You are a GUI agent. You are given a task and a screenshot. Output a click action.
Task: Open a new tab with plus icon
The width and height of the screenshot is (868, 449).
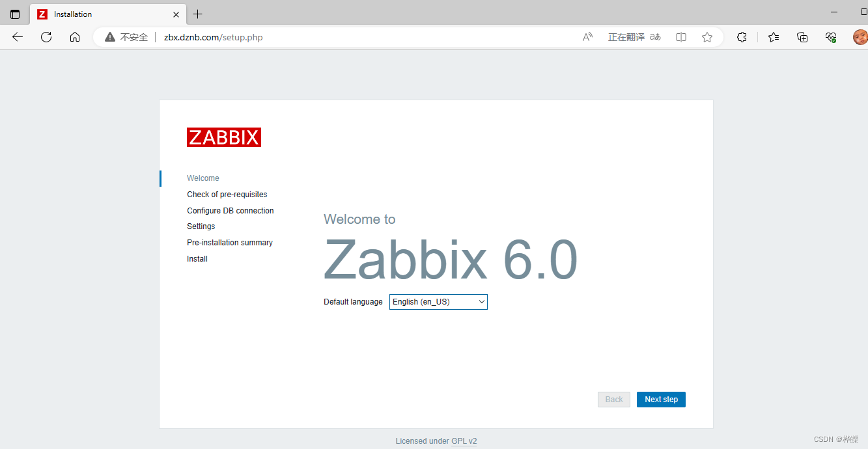point(198,14)
